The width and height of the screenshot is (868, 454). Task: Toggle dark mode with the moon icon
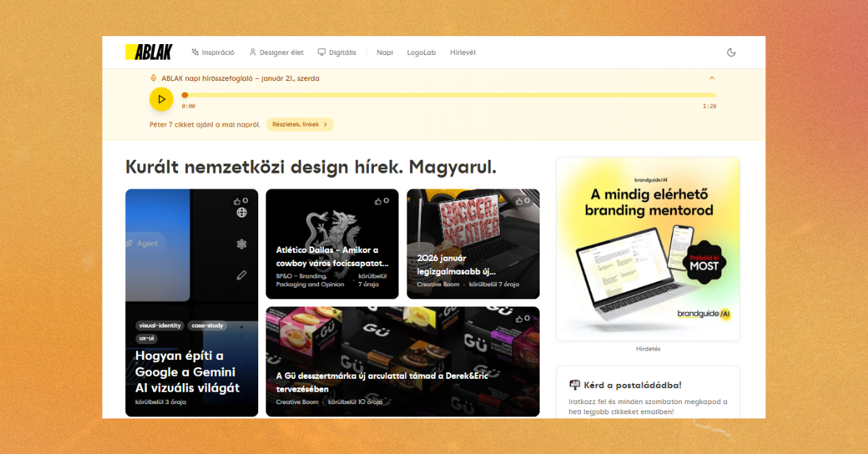click(731, 52)
